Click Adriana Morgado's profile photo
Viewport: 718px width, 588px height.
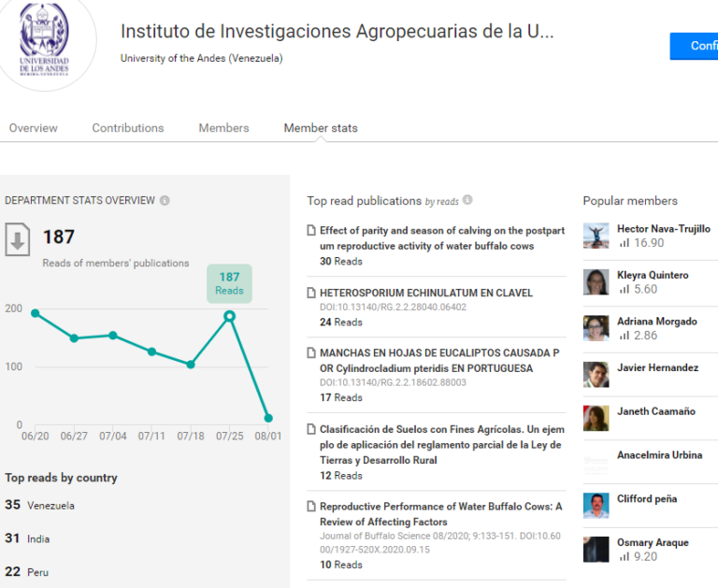[x=596, y=328]
